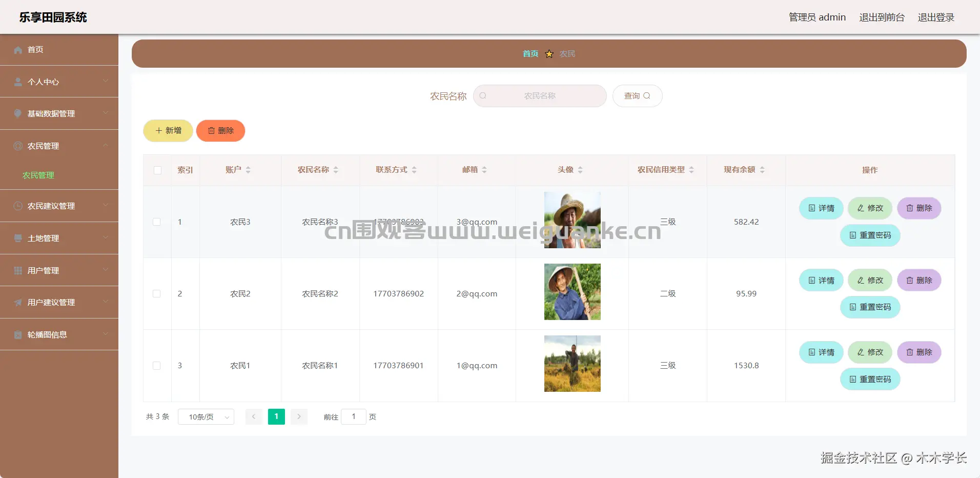Click the 首页 breadcrumb link
Image resolution: width=980 pixels, height=478 pixels.
pos(530,54)
